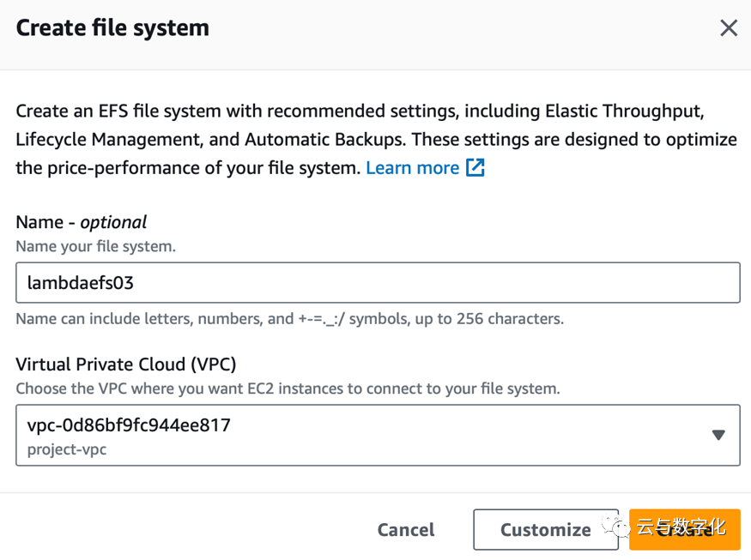Screen dimensions: 751x560
Task: Click the 'Name your file system.' hint
Action: coord(95,246)
